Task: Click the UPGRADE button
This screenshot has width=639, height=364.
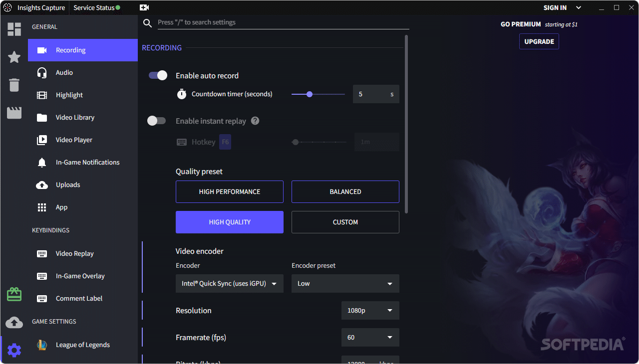Action: point(539,41)
